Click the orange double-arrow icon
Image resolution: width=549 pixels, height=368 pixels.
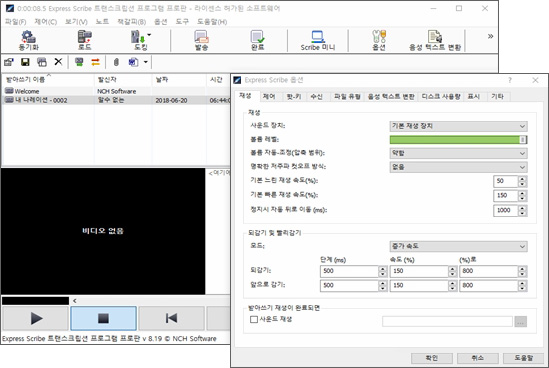[95, 62]
